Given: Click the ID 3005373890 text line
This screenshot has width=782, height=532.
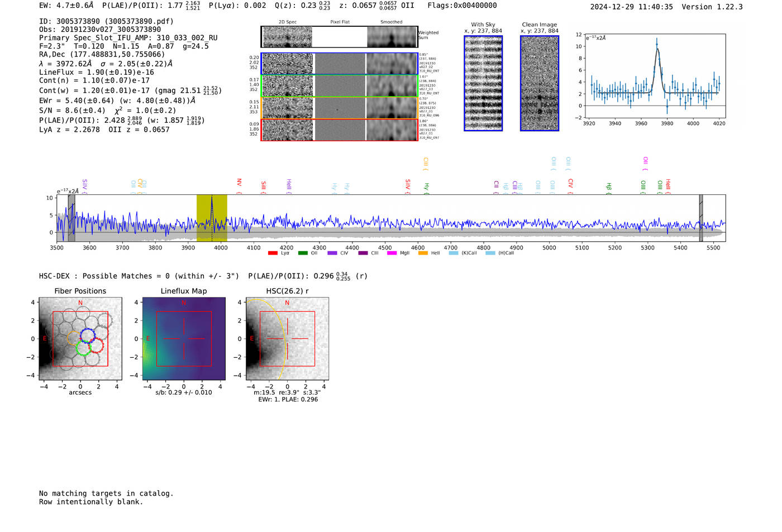Looking at the screenshot, I should [106, 21].
